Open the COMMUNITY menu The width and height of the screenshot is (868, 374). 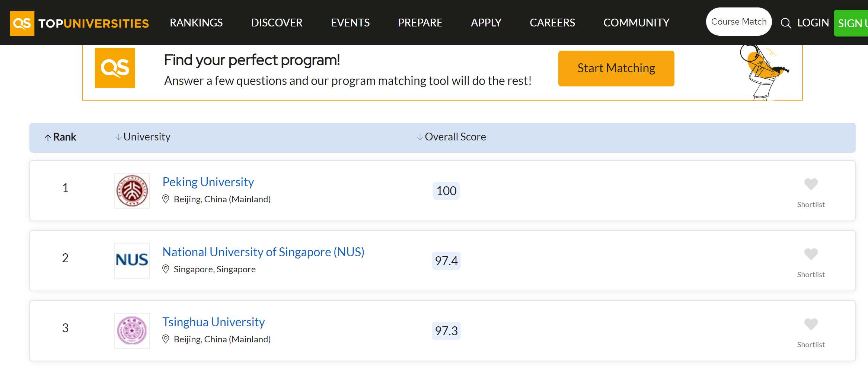(636, 23)
